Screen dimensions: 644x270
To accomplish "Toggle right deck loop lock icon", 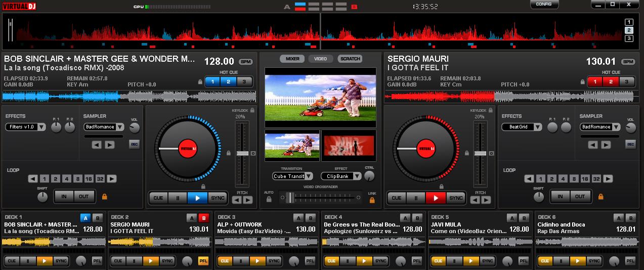I will tap(601, 196).
